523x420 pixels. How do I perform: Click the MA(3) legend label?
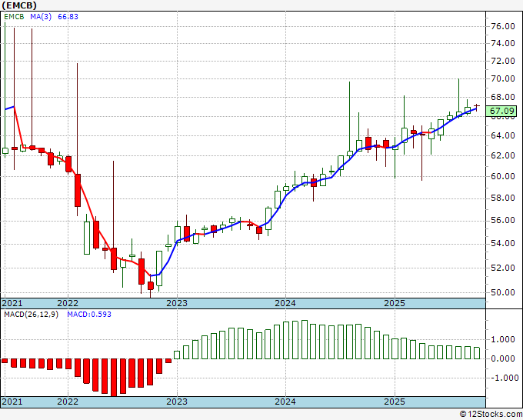coord(41,17)
